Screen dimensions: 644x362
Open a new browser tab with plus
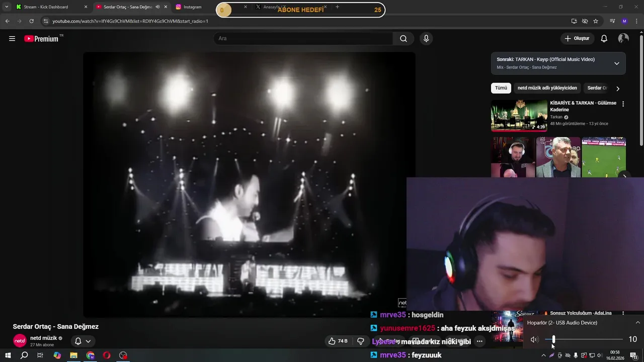point(337,7)
